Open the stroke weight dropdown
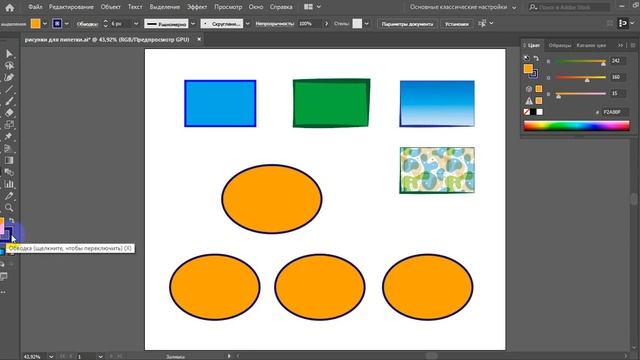 136,24
